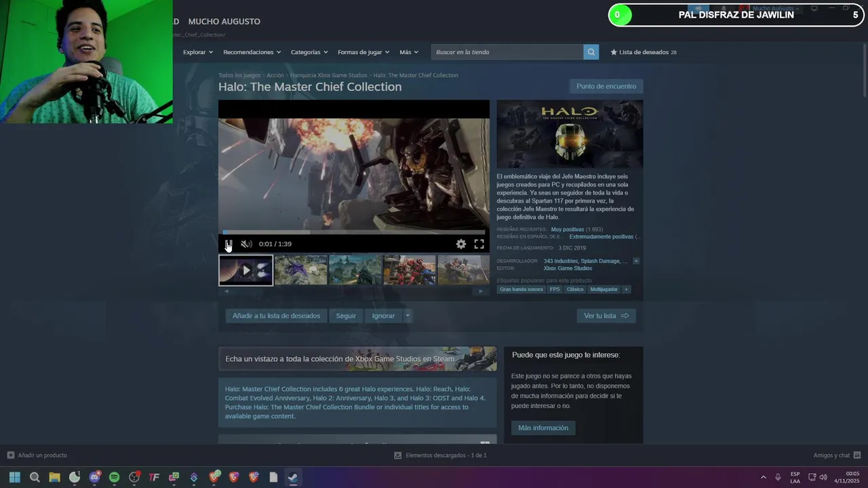Expand the arrow next to Ignorar
Image resolution: width=868 pixels, height=488 pixels.
click(407, 316)
